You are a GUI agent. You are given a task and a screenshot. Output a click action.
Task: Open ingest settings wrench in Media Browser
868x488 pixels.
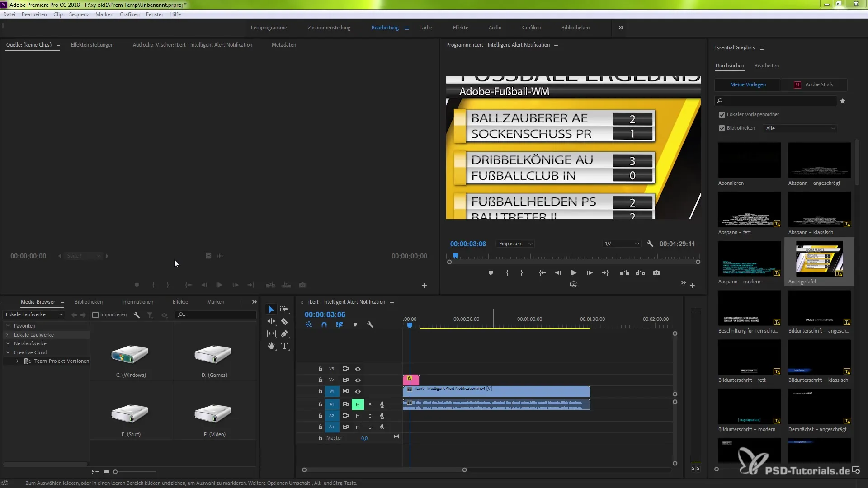137,315
